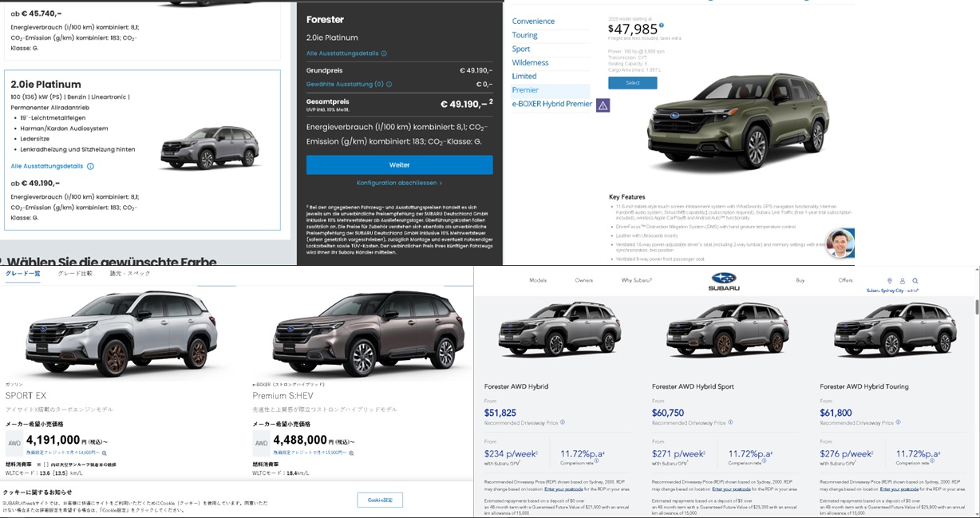This screenshot has height=518, width=980.
Task: Click the Cookie設定 button
Action: coord(380,500)
